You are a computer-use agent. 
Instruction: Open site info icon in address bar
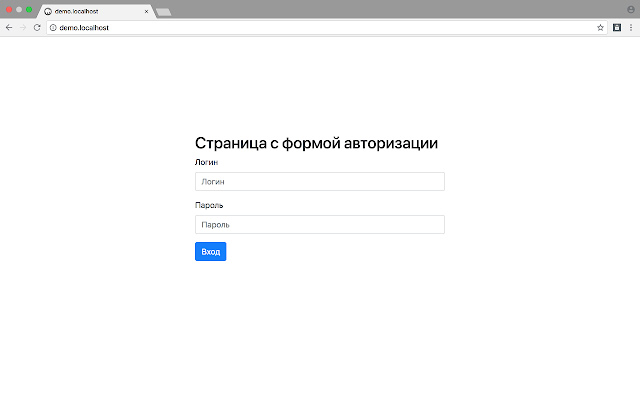[x=53, y=28]
